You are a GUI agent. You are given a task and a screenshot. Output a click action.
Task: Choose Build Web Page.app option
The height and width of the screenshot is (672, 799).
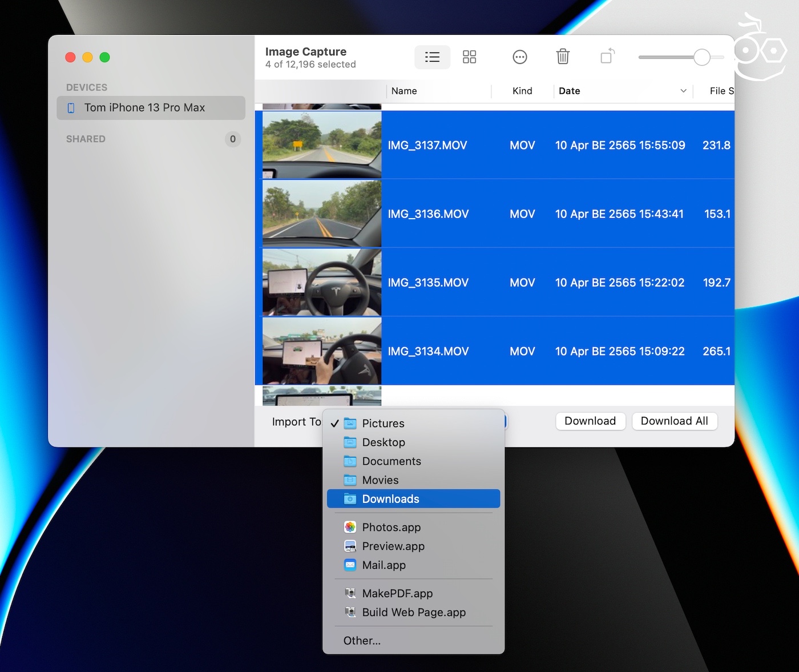[413, 612]
